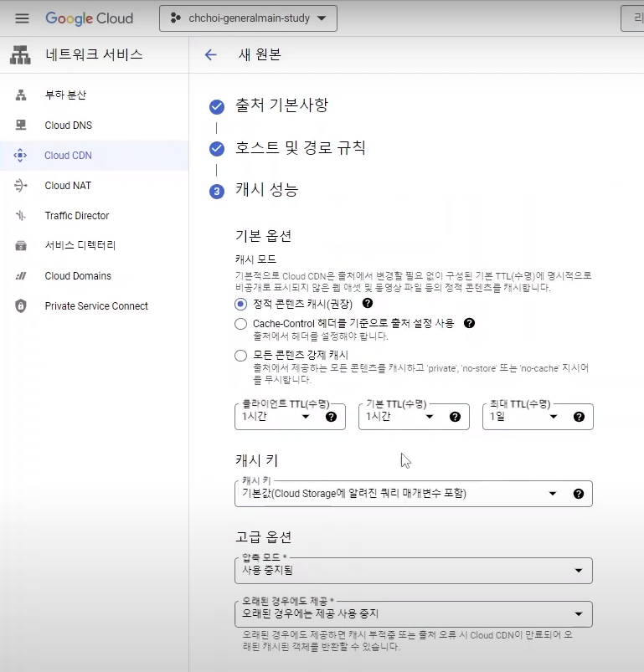
Task: Show help for 정적 콘텐츠 캐시 option
Action: (368, 304)
